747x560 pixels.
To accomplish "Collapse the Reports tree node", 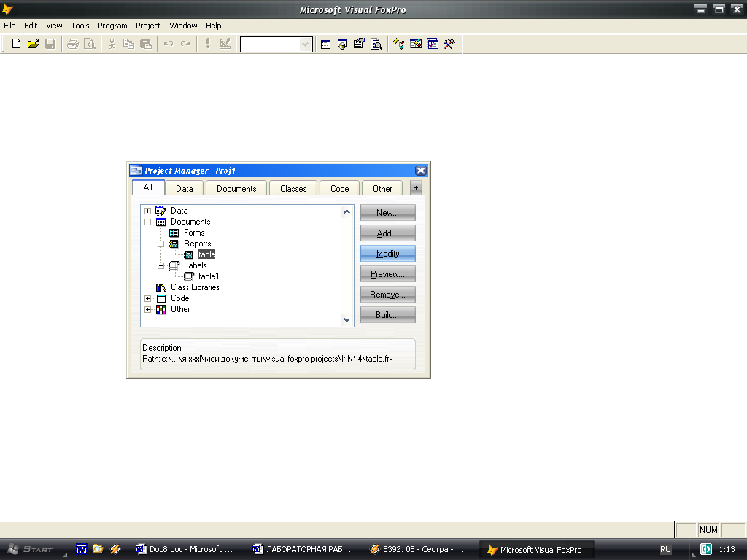I will tap(161, 244).
